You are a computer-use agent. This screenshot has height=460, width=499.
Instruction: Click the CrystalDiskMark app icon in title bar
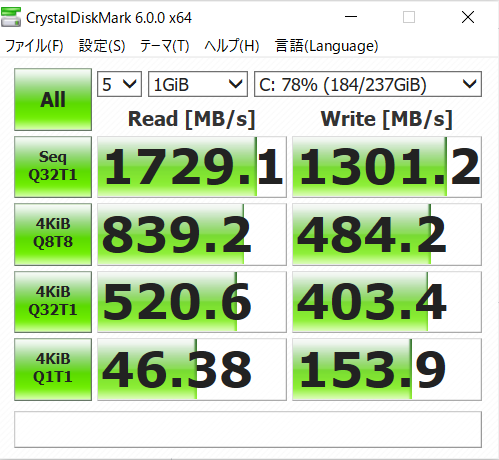click(x=11, y=17)
